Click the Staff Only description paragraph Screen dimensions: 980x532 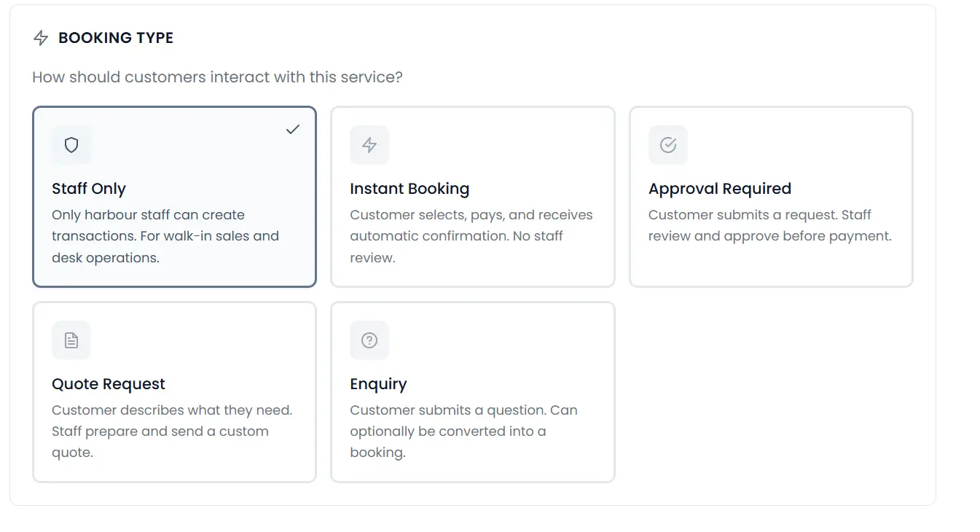(x=165, y=235)
